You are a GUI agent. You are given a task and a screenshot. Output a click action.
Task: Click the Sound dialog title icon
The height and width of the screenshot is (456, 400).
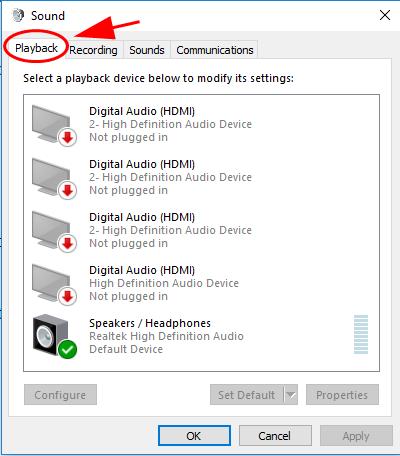[18, 15]
